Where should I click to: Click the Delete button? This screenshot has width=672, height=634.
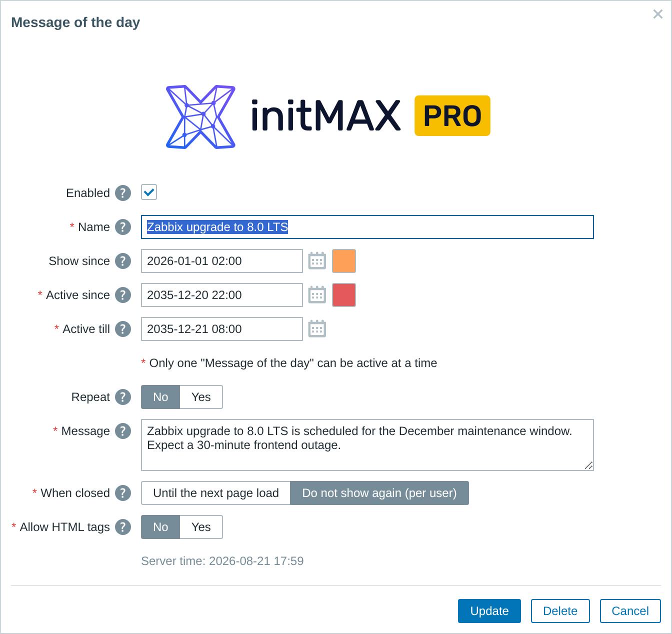coord(560,611)
